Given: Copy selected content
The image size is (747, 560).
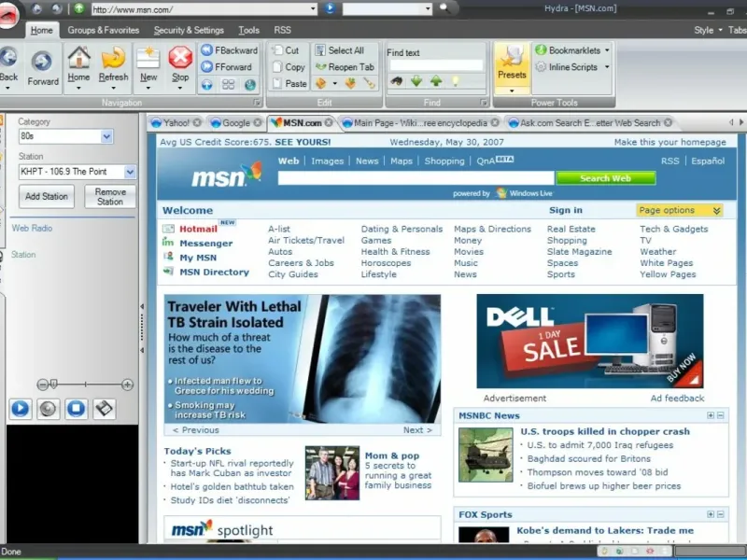Looking at the screenshot, I should tap(289, 67).
